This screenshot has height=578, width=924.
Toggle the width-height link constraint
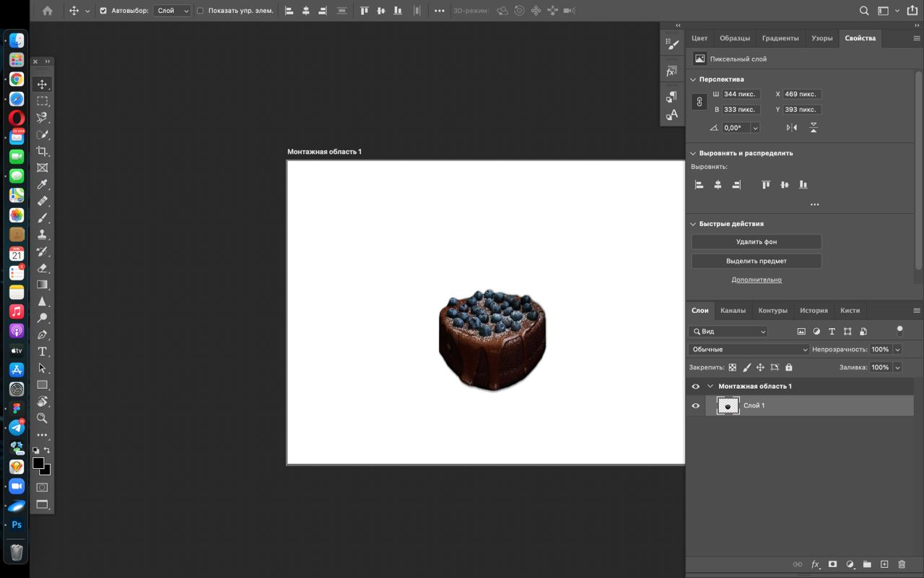tap(699, 102)
